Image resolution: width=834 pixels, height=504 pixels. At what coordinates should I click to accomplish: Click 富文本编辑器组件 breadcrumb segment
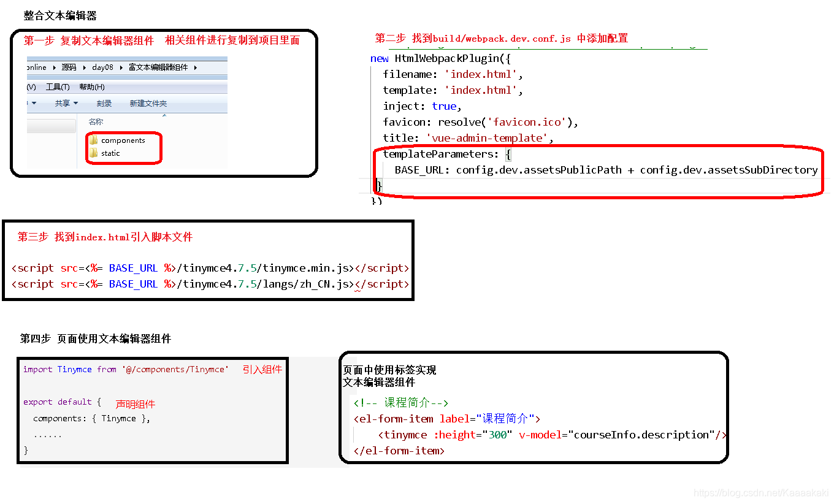[158, 67]
